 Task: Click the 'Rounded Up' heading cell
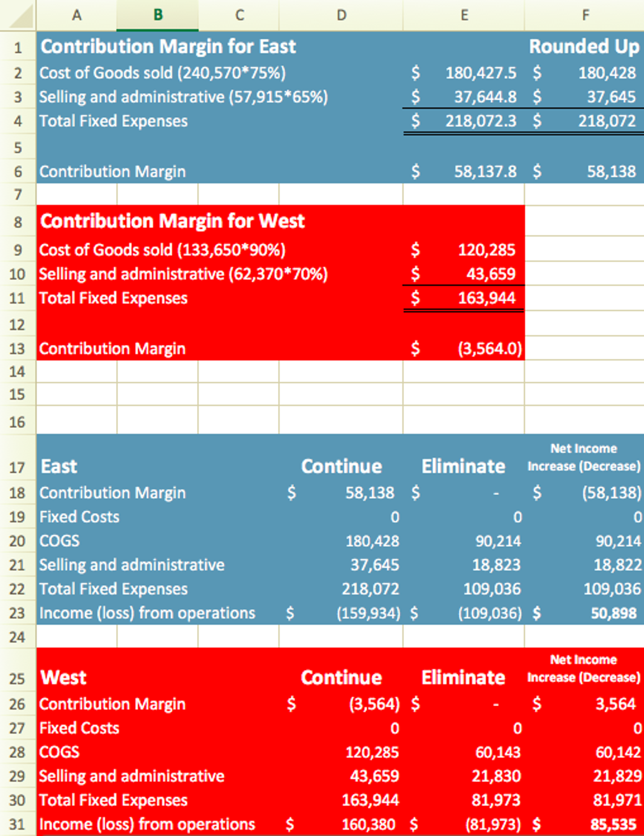tap(584, 47)
